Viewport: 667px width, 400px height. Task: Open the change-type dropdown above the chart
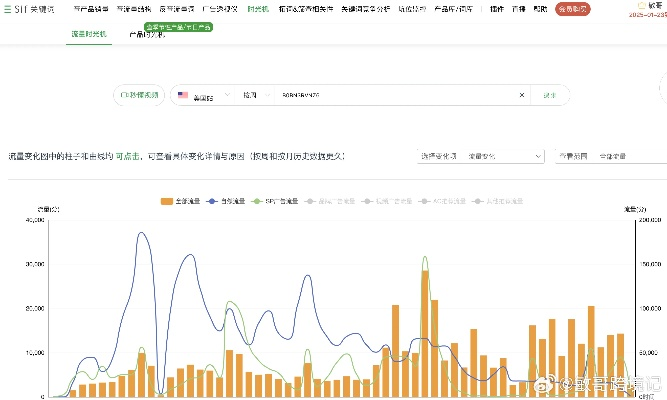point(480,157)
